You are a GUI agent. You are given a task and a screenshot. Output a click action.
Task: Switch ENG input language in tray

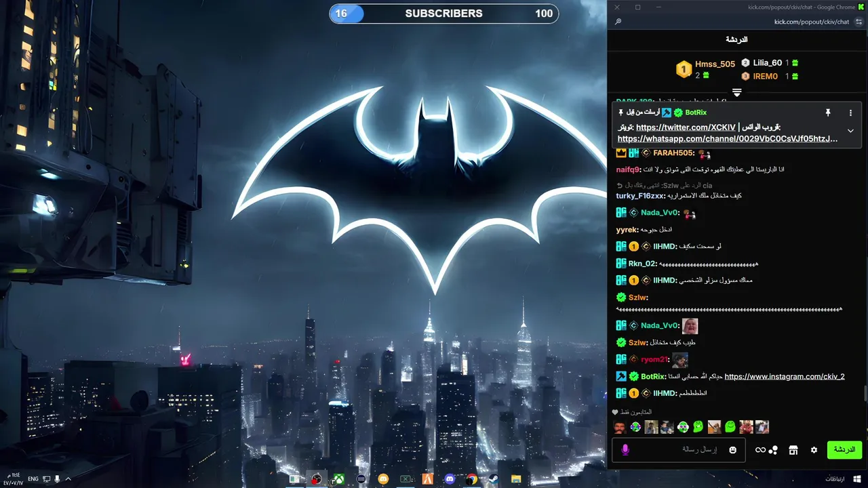click(33, 479)
